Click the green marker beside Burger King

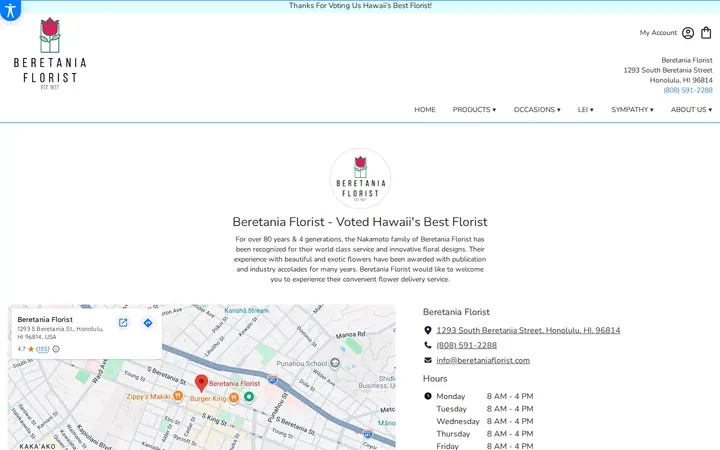(249, 396)
